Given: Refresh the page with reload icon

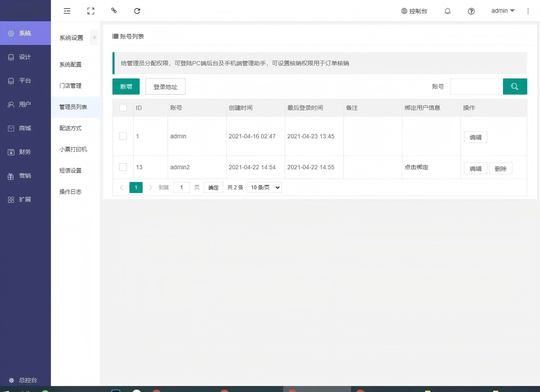Looking at the screenshot, I should [137, 11].
